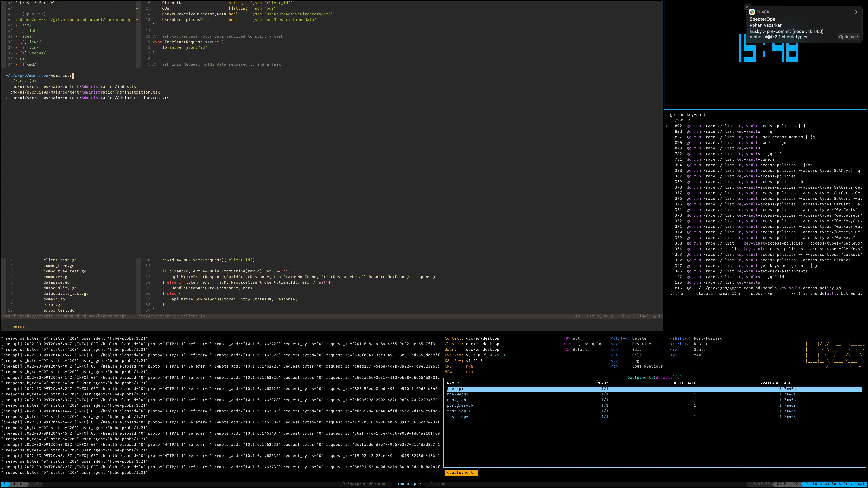This screenshot has width=868, height=488.
Task: Dismiss the Slack notification with X
Action: 747,7
